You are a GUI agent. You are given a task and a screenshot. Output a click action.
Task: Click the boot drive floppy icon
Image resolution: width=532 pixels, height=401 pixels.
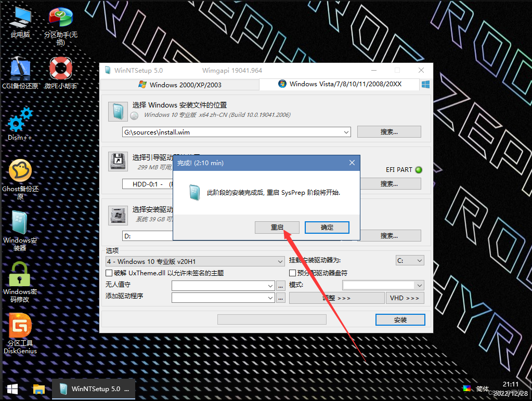[118, 161]
